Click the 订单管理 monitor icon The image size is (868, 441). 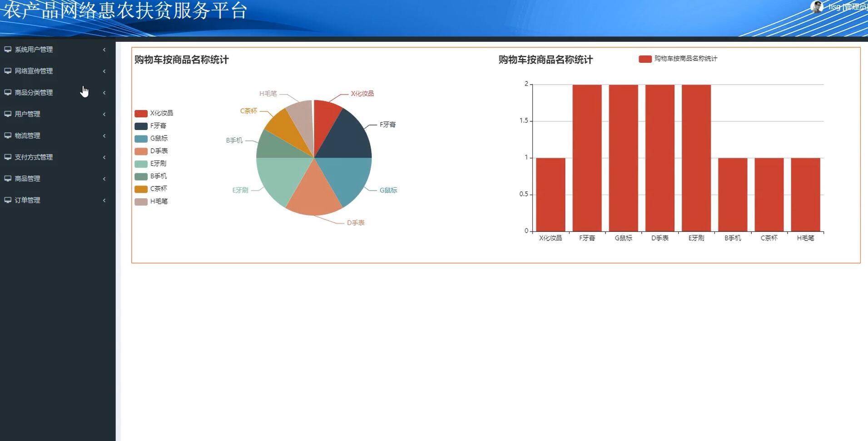7,200
